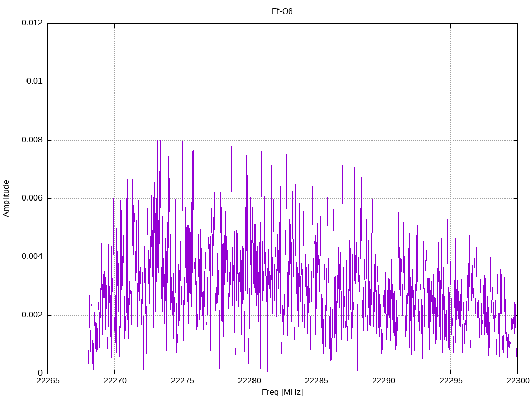Click the 0.006 y-axis tick label
This screenshot has width=532, height=399.
click(x=32, y=198)
